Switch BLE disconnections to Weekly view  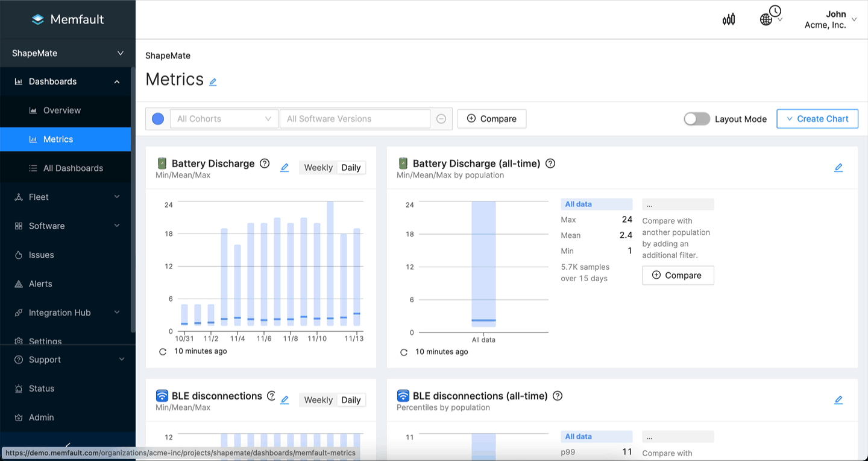(x=318, y=399)
